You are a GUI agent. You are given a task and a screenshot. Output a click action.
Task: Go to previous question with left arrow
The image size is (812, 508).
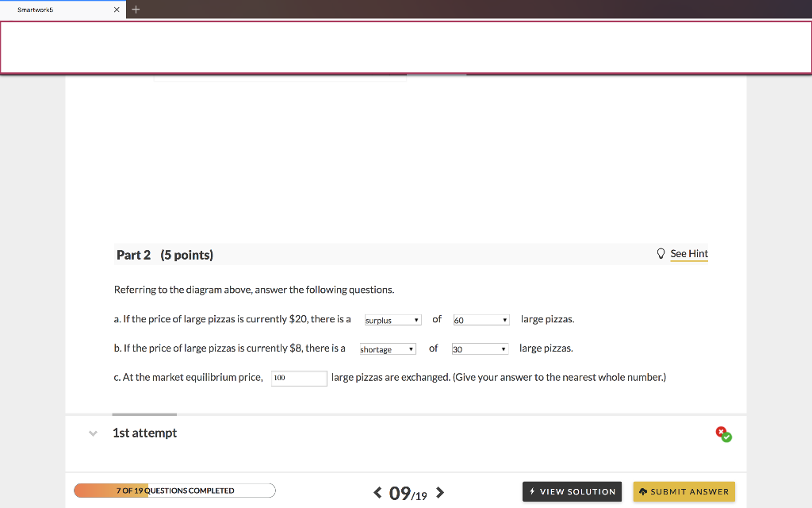pos(377,492)
